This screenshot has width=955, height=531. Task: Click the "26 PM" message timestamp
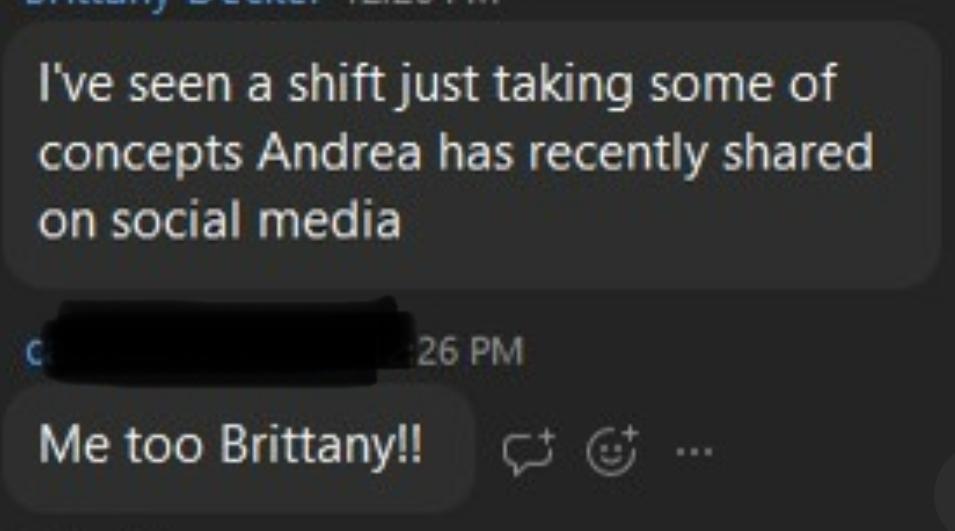tap(470, 351)
